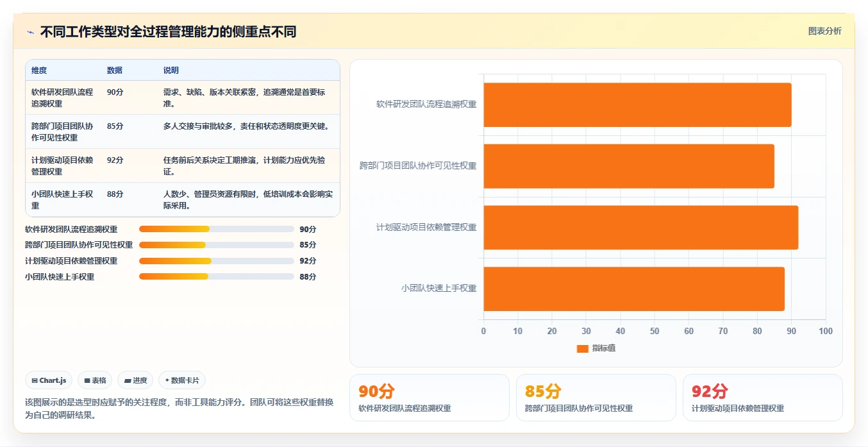
Task: Click the 88分 value in the table
Action: [x=115, y=194]
